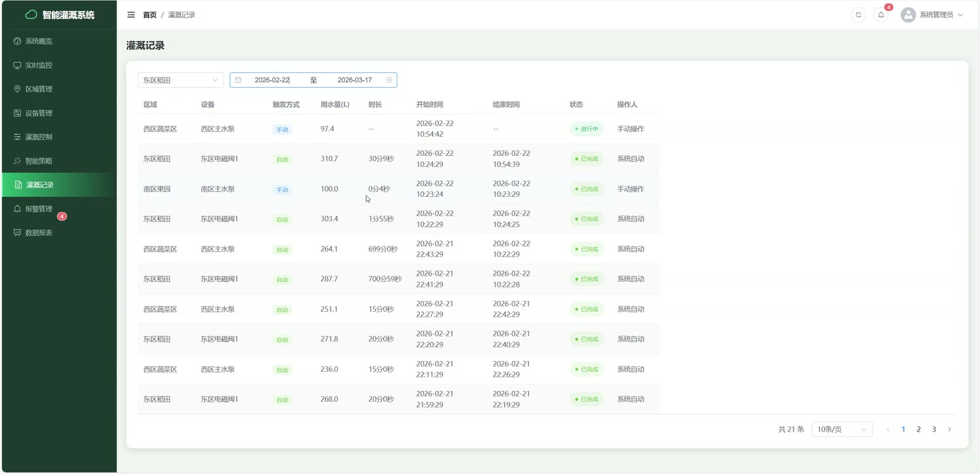The image size is (980, 474).
Task: Click the duration 1分55秒
Action: coord(381,219)
